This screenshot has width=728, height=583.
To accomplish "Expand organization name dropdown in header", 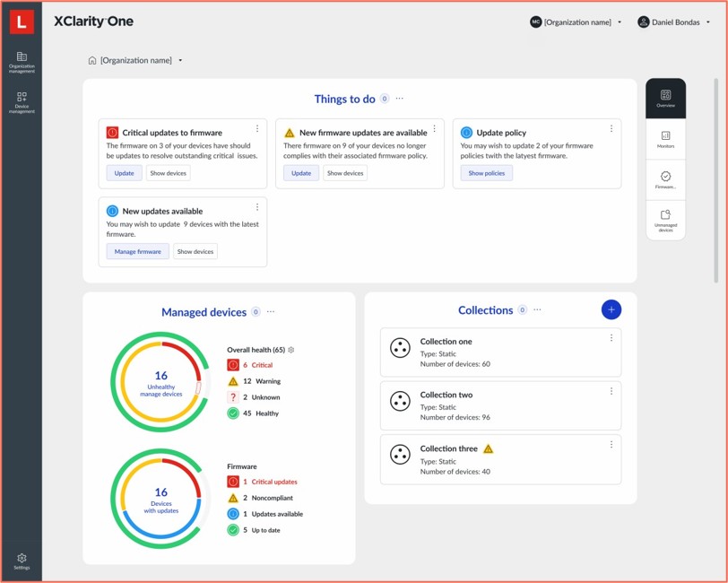I will pos(576,22).
